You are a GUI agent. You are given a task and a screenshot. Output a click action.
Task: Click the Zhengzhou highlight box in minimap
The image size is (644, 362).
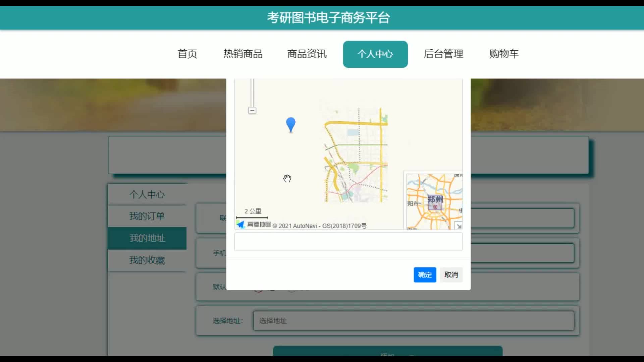click(x=435, y=202)
